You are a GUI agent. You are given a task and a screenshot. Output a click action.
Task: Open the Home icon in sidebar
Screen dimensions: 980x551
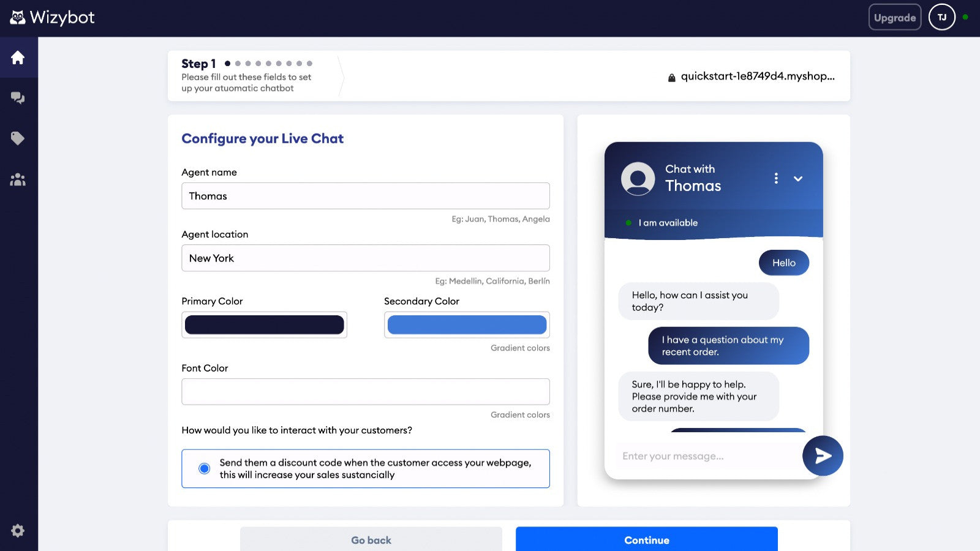pyautogui.click(x=18, y=58)
